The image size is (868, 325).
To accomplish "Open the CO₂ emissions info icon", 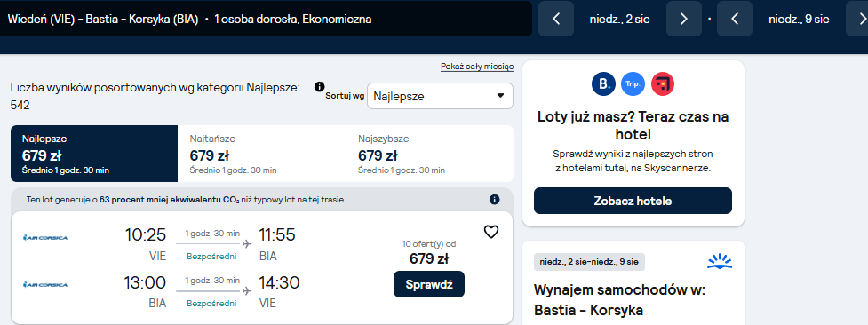I will tap(494, 199).
